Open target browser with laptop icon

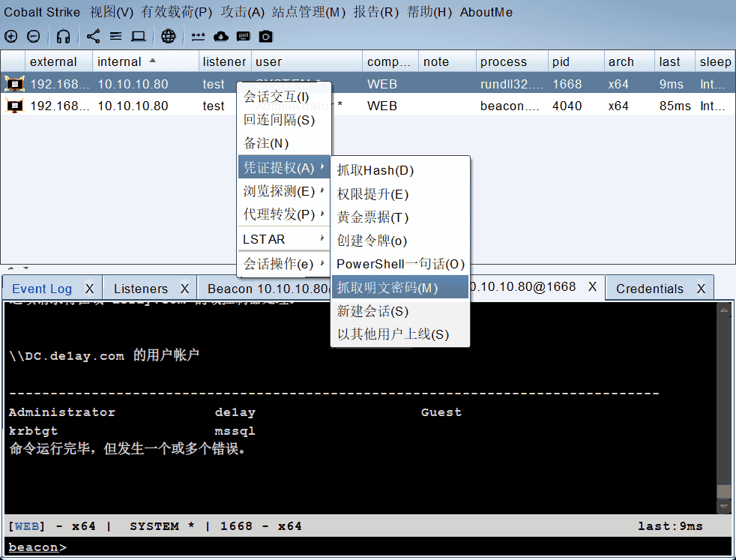pyautogui.click(x=138, y=36)
